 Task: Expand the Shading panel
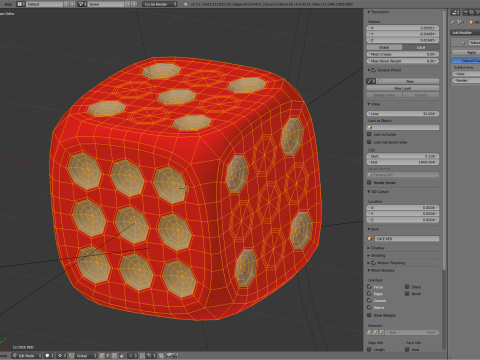click(369, 255)
